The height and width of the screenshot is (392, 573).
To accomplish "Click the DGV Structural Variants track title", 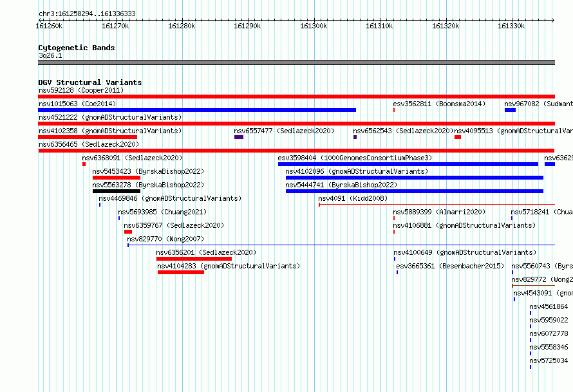I will pyautogui.click(x=90, y=82).
